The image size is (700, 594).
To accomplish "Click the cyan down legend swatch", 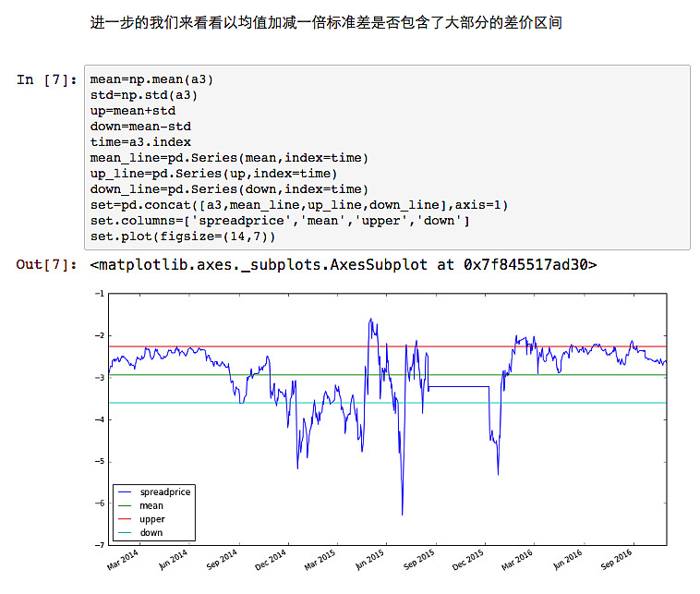I will pyautogui.click(x=125, y=532).
